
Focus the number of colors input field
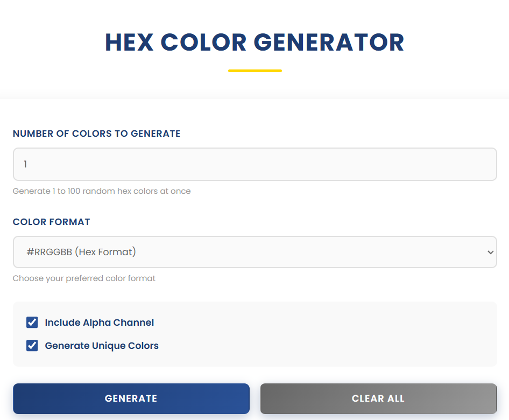[254, 164]
